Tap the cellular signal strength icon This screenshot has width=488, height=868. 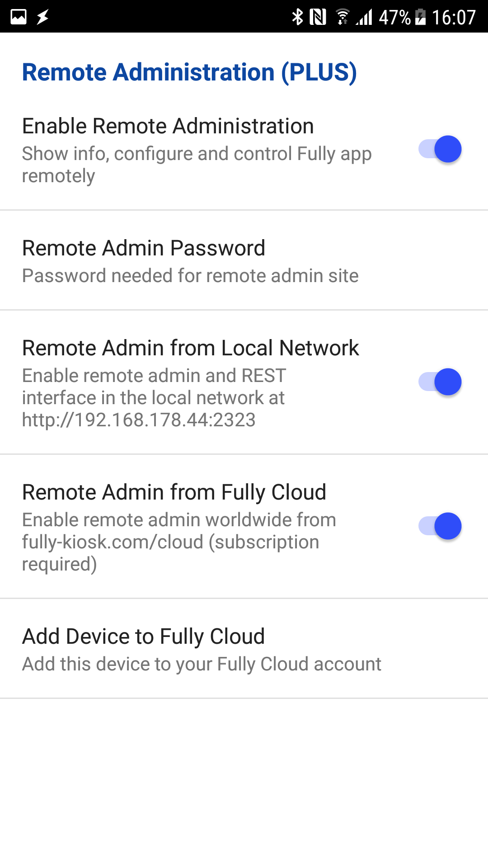[x=364, y=17]
